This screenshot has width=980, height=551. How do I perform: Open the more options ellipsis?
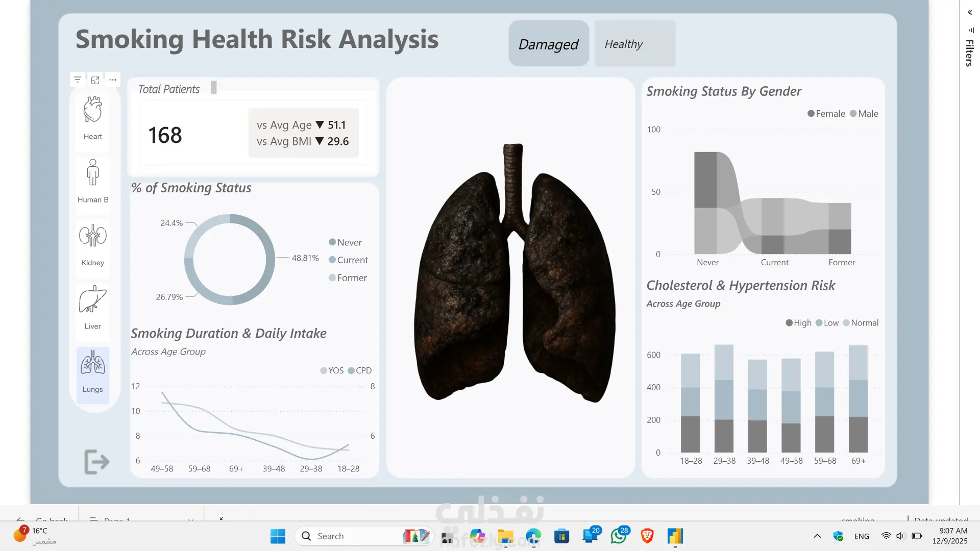(113, 80)
